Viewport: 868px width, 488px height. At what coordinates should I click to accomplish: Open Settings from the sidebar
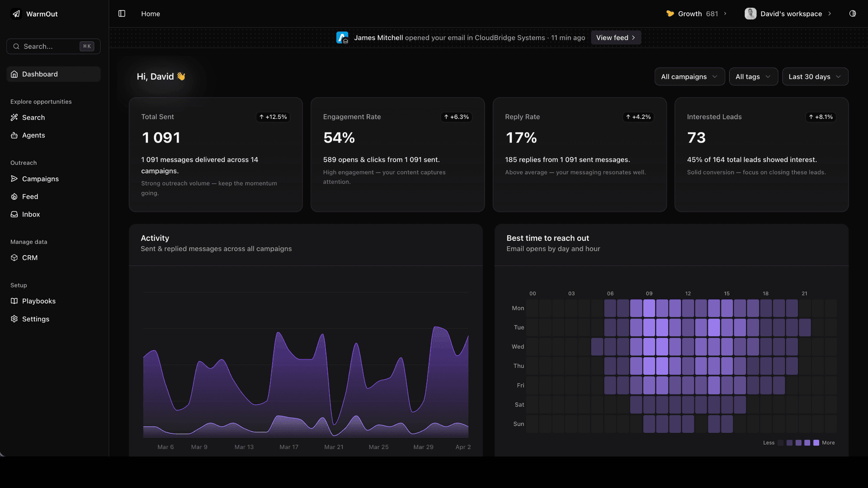[35, 319]
